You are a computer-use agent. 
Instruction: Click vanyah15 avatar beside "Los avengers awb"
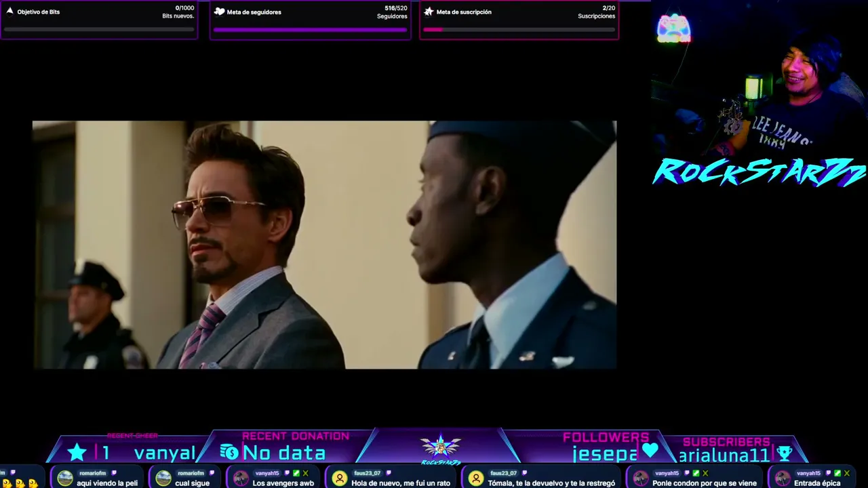241,479
